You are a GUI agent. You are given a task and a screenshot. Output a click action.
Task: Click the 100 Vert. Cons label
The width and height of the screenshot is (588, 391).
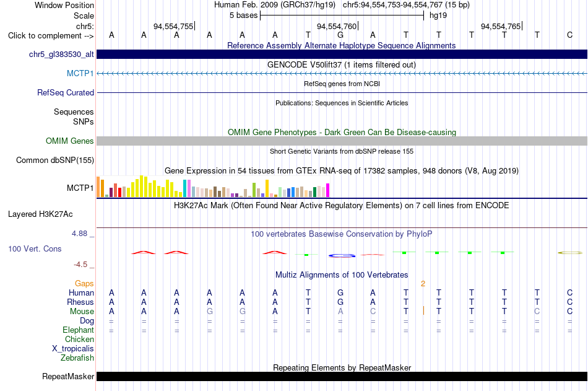tap(35, 248)
